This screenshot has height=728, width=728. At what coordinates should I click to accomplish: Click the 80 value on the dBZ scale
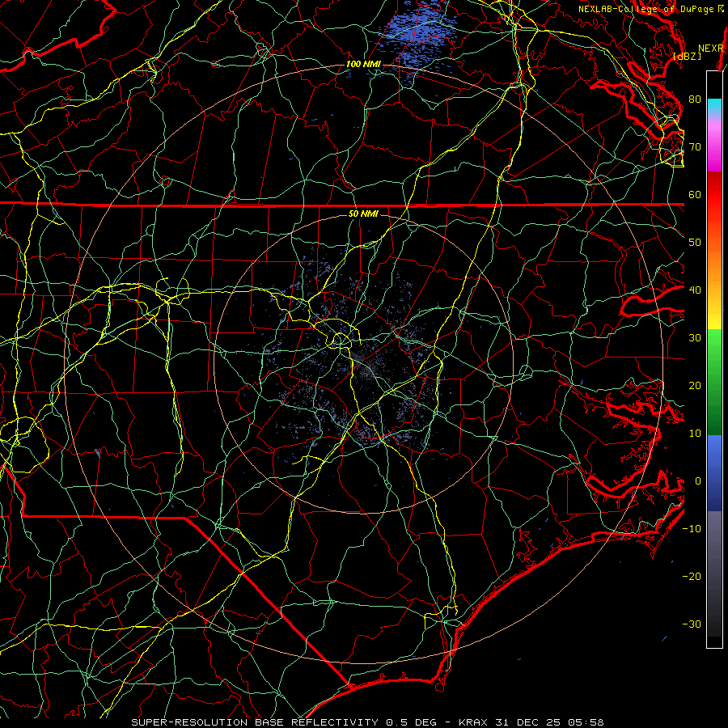pos(695,99)
